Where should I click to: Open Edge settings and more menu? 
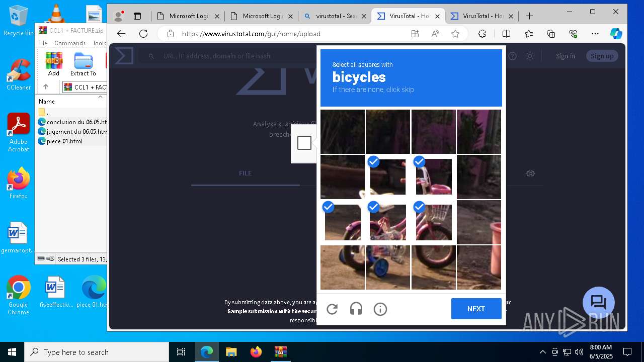pyautogui.click(x=595, y=34)
